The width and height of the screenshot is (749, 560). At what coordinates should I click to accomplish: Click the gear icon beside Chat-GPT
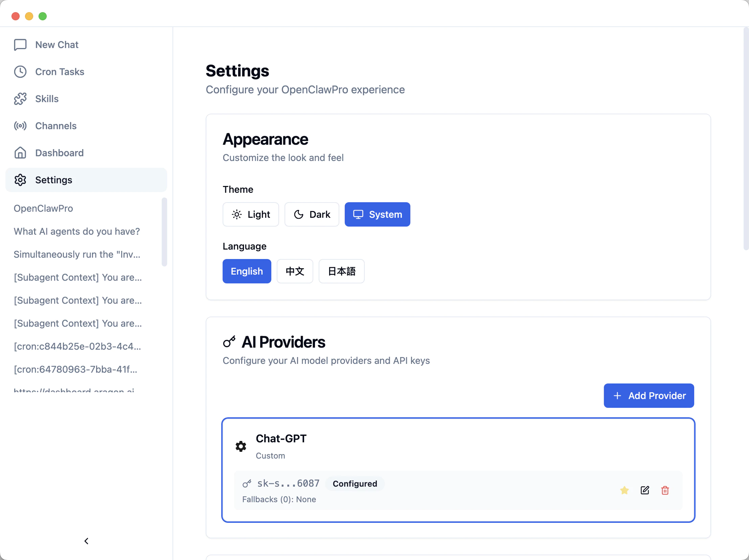pyautogui.click(x=241, y=446)
